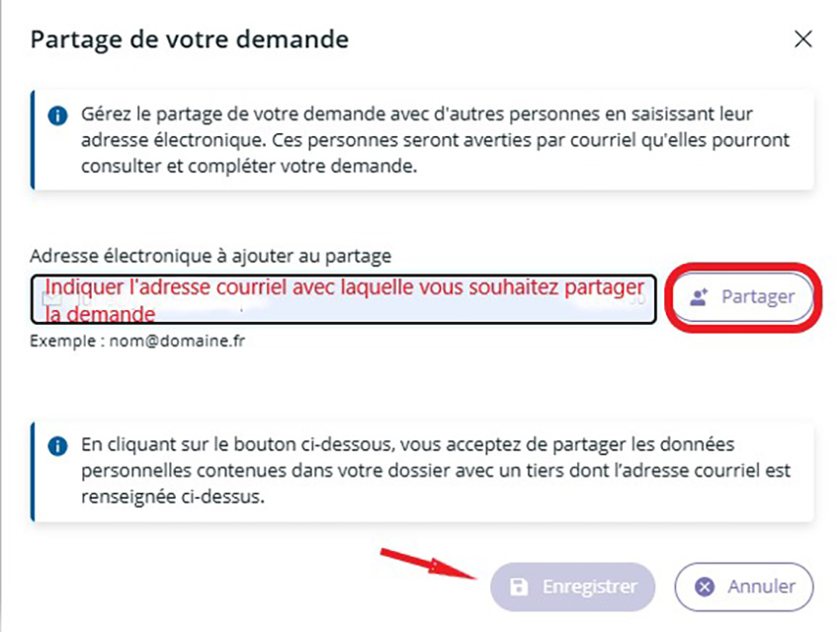This screenshot has width=840, height=632.
Task: Save sharing settings with the Enregistrer button
Action: [572, 587]
